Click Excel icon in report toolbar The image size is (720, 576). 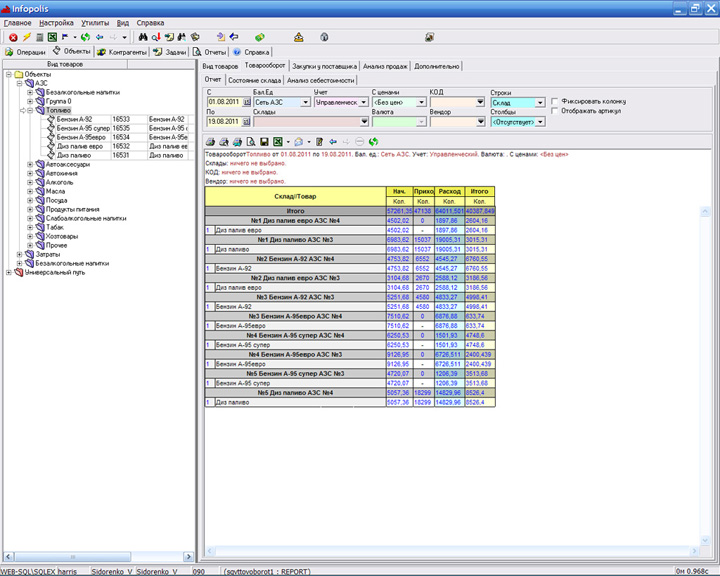click(x=277, y=142)
